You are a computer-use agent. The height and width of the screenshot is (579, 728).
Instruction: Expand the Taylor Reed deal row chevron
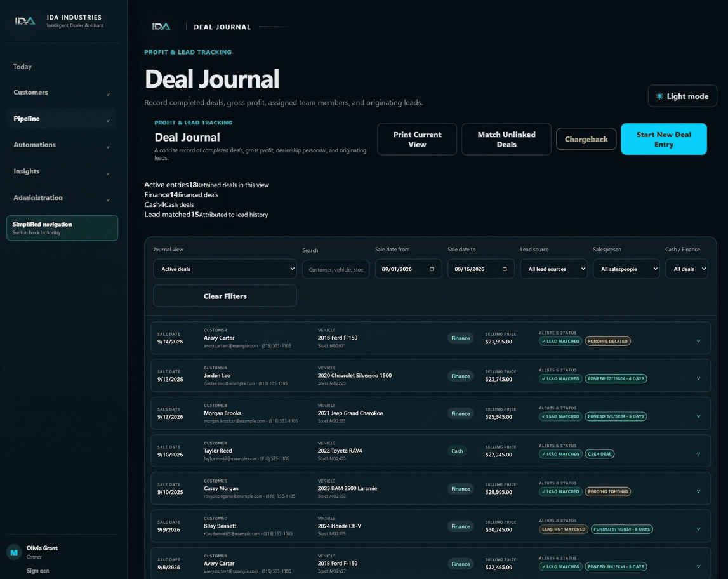pyautogui.click(x=698, y=454)
